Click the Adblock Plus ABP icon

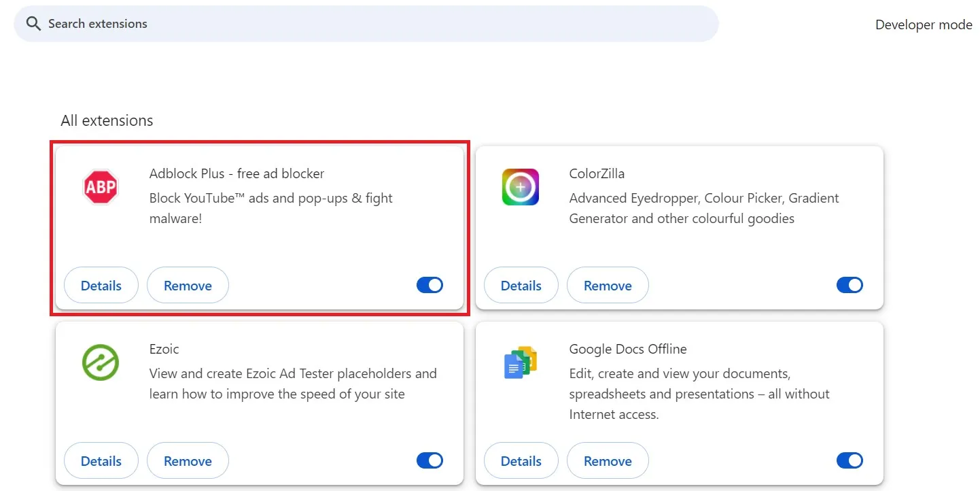tap(101, 187)
